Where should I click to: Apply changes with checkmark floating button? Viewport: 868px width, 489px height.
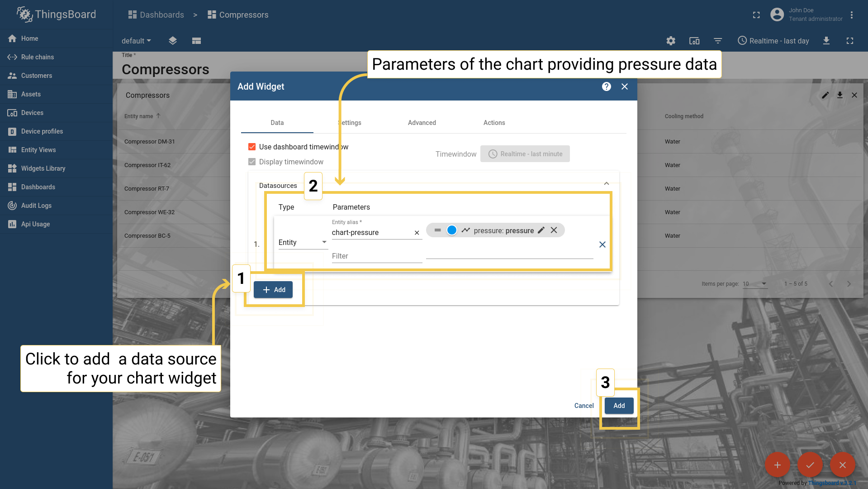(x=810, y=465)
